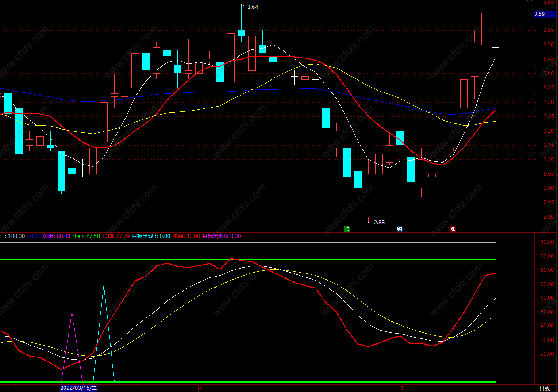Click the 20.00 indicator axis label

548,354
